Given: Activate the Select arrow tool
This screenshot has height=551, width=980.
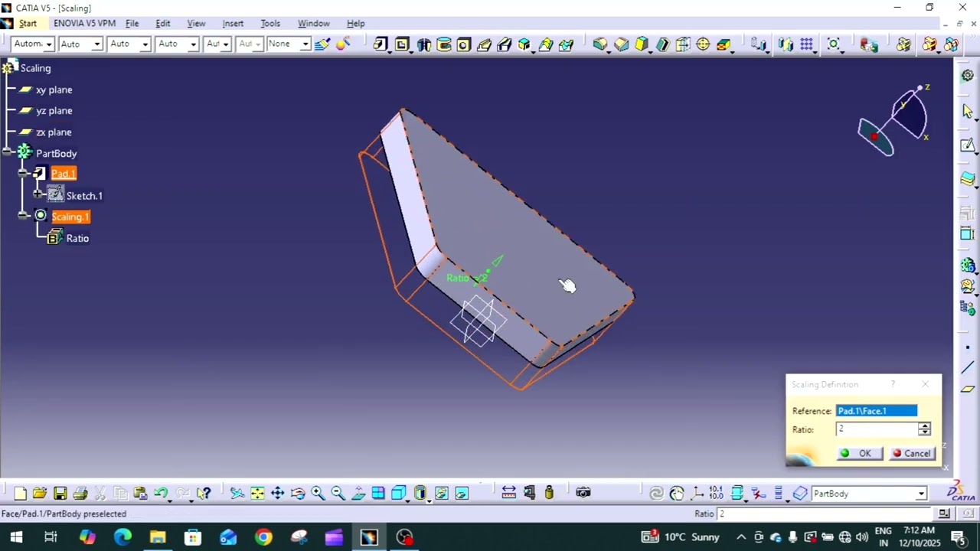Looking at the screenshot, I should 968,112.
